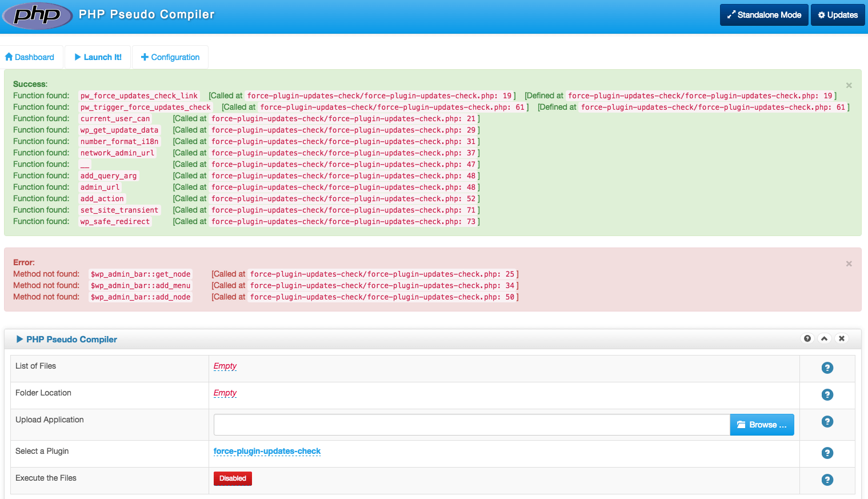Dismiss the green Success alert
This screenshot has width=868, height=499.
(x=849, y=85)
